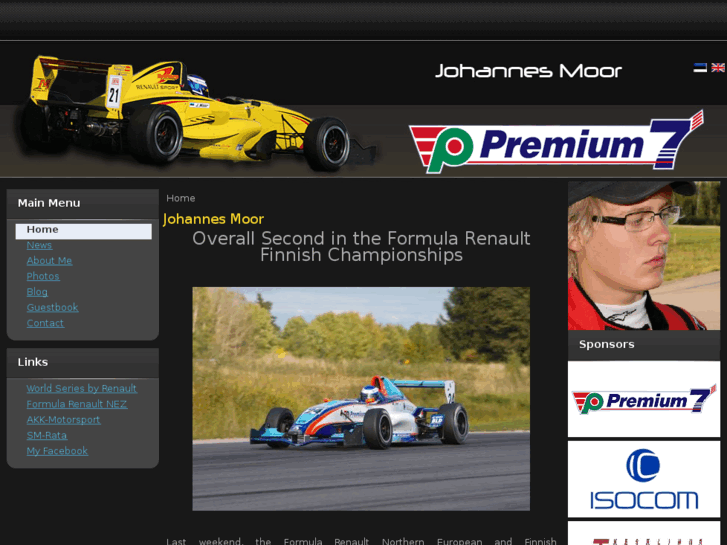727x545 pixels.
Task: Follow the World Series by Renault link
Action: pyautogui.click(x=81, y=388)
